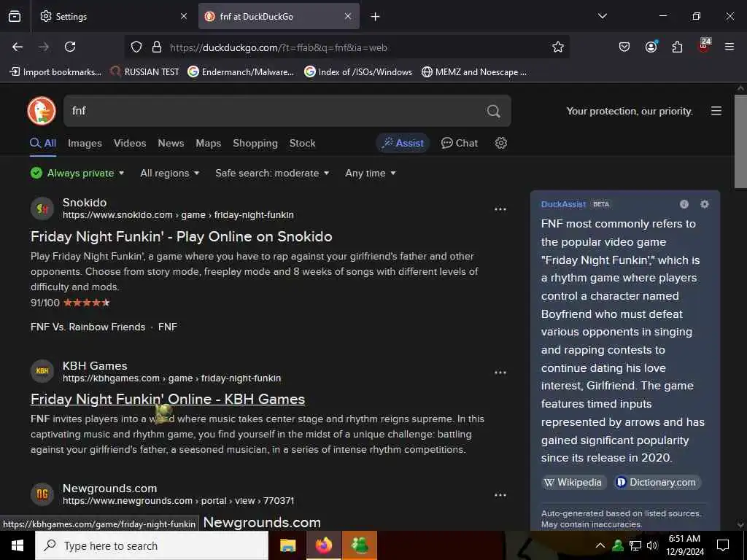Open the DuckDuckGo Chat button
Image resolution: width=747 pixels, height=560 pixels.
460,143
